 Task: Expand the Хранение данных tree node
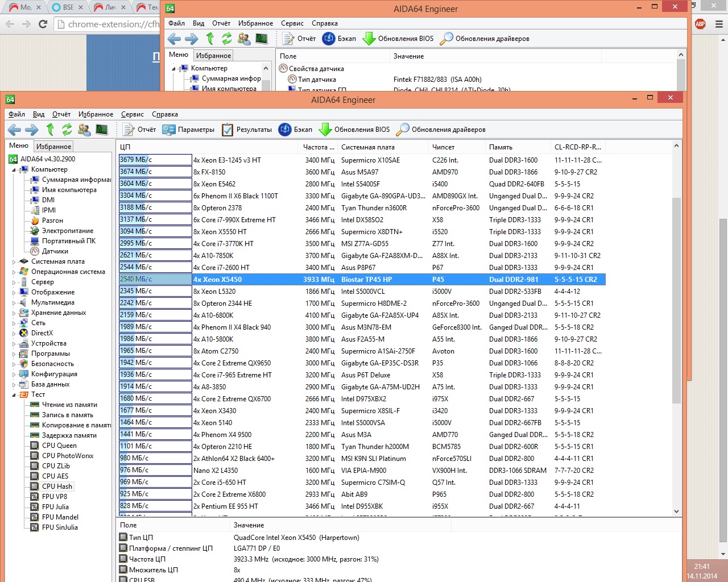pyautogui.click(x=14, y=313)
